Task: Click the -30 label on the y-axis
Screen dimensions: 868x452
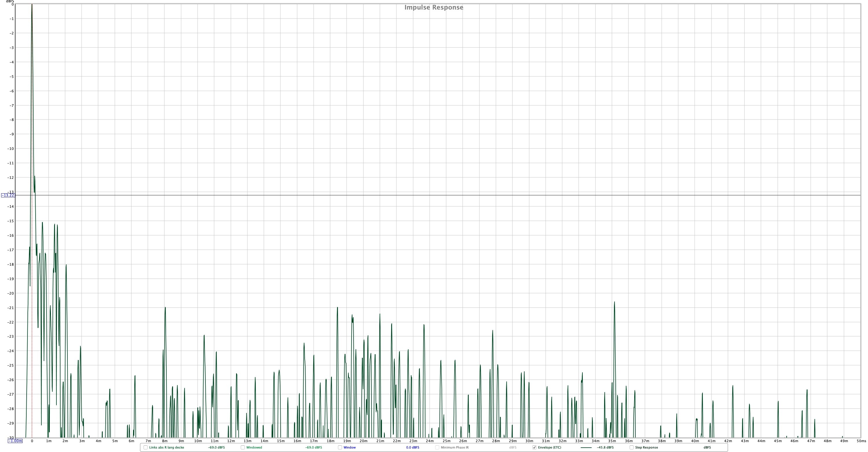Action: pyautogui.click(x=11, y=438)
